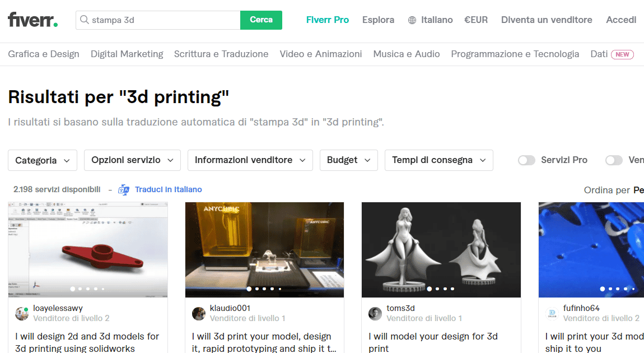
Task: Open the Ordina per sort selector
Action: click(x=614, y=191)
